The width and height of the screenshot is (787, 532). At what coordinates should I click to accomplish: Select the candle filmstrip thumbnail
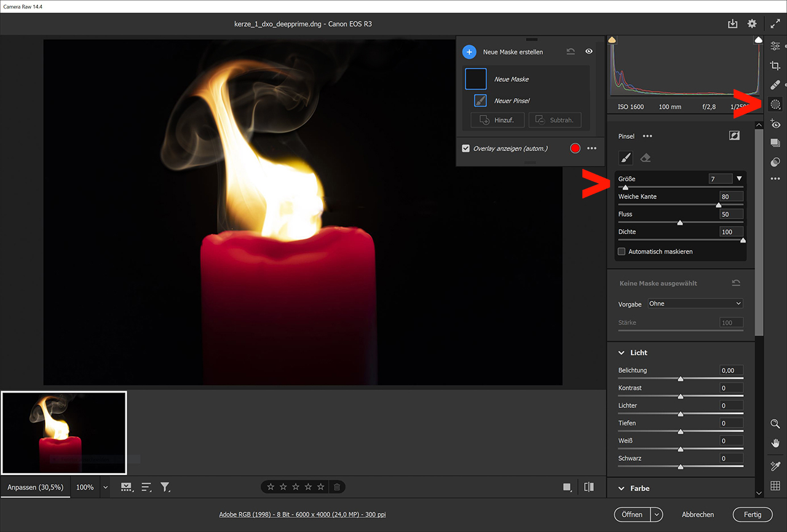coord(64,433)
